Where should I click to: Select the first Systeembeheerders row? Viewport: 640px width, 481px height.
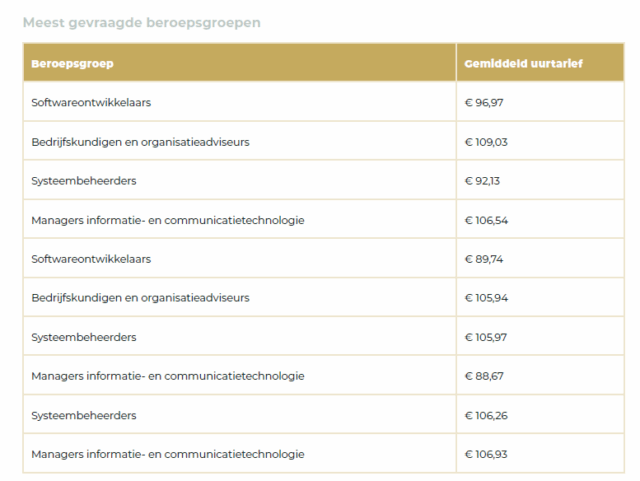pyautogui.click(x=324, y=180)
